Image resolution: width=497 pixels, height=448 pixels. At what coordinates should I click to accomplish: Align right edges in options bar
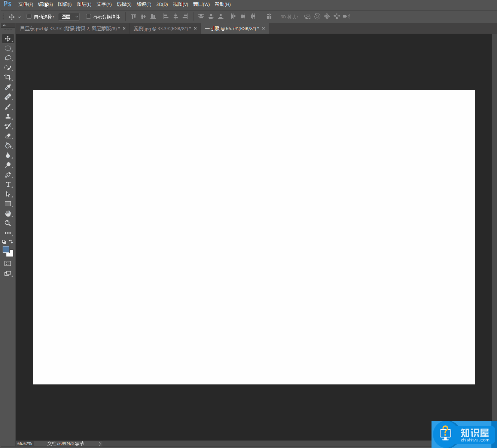click(185, 16)
